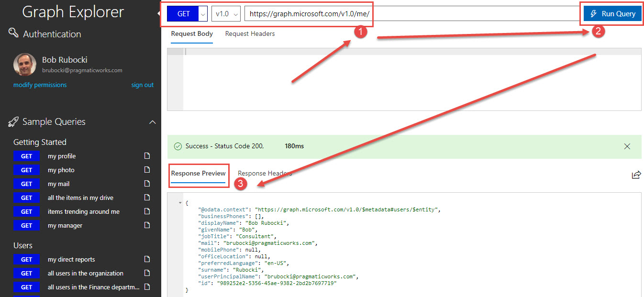Run the 'my mail' sample query

click(x=58, y=183)
